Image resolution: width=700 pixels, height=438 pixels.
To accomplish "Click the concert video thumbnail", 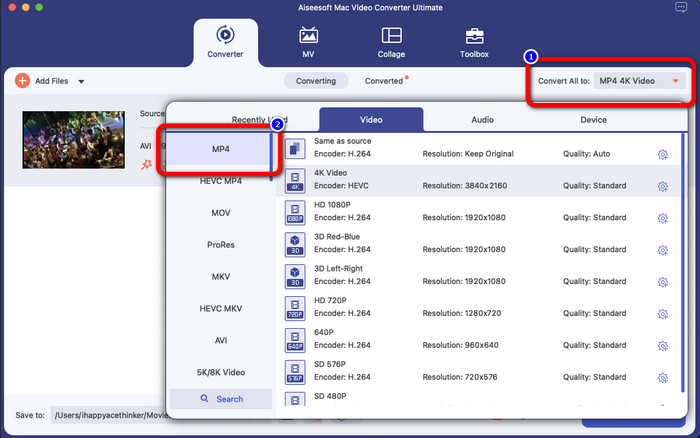I will click(x=74, y=140).
